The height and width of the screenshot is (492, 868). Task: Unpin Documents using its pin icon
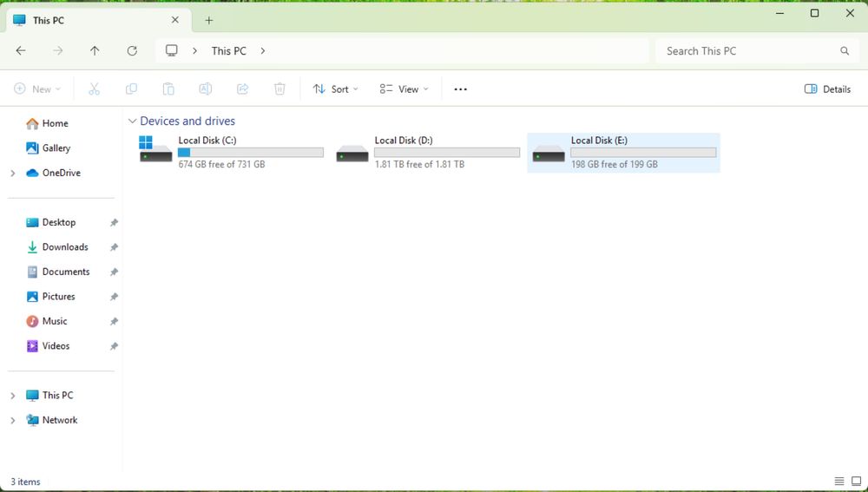[114, 272]
